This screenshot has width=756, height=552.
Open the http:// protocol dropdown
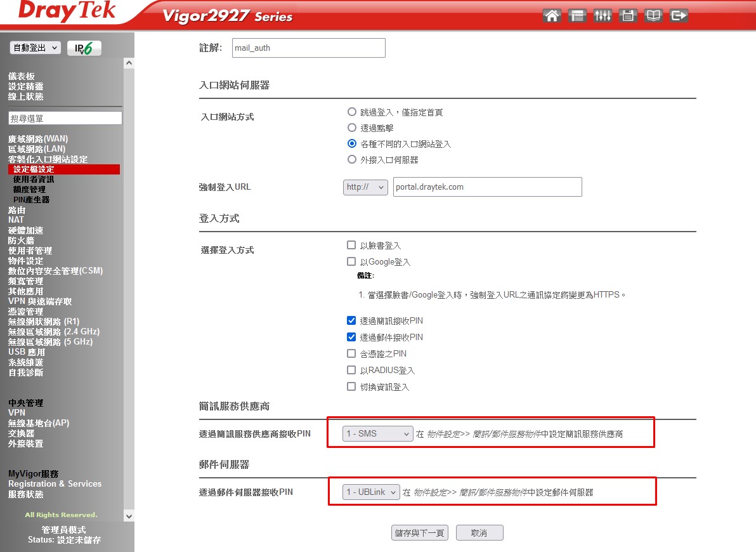[365, 187]
